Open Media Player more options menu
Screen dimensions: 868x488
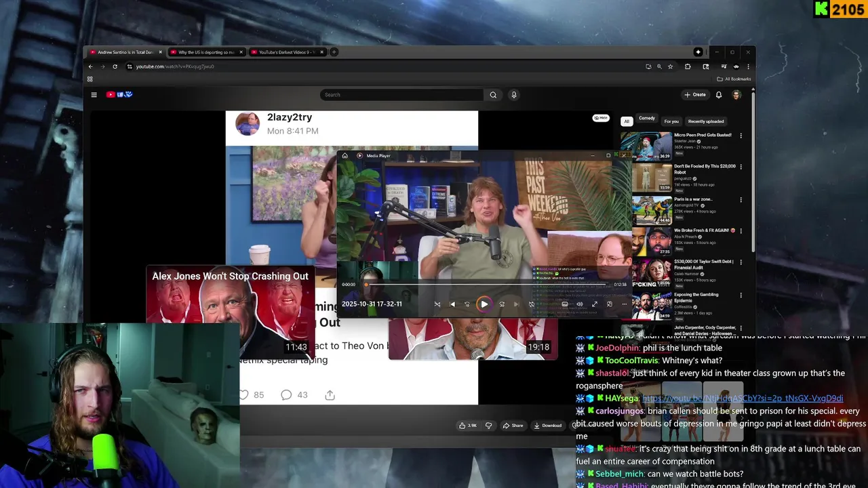[625, 304]
